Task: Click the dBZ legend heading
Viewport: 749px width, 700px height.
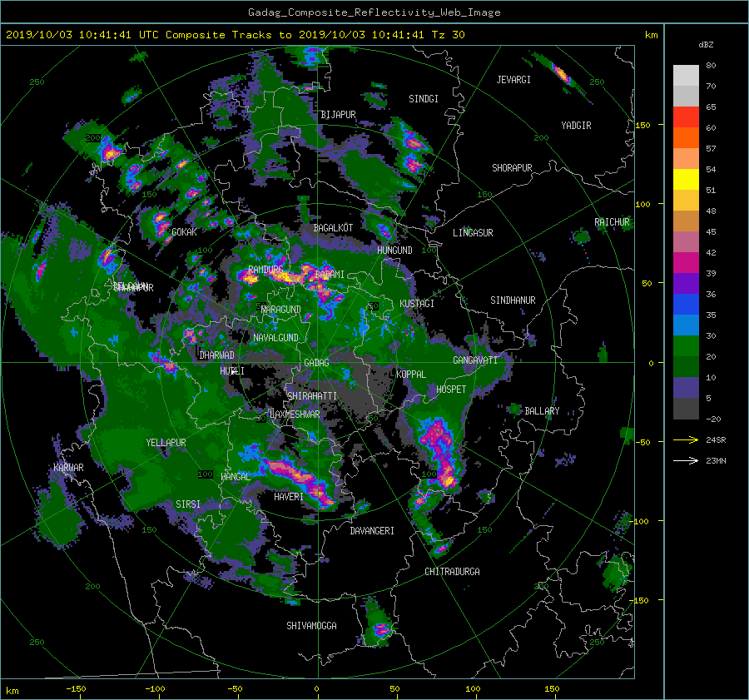Action: tap(706, 45)
